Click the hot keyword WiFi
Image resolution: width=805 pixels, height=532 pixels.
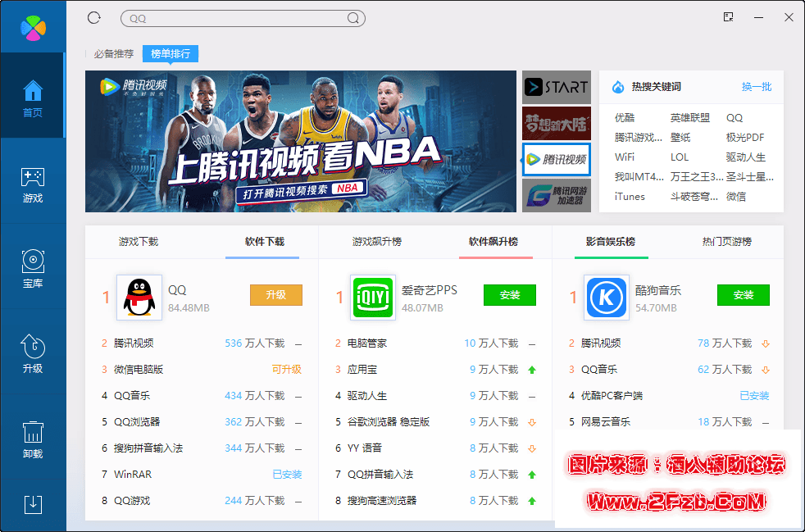(x=625, y=157)
